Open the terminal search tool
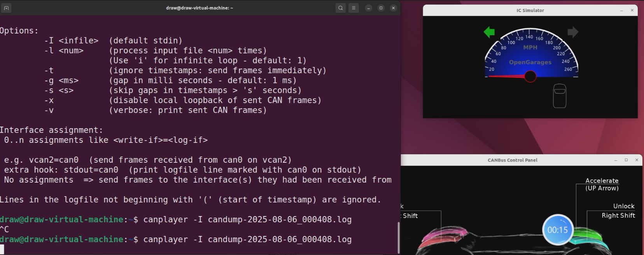Image resolution: width=644 pixels, height=255 pixels. (x=341, y=8)
